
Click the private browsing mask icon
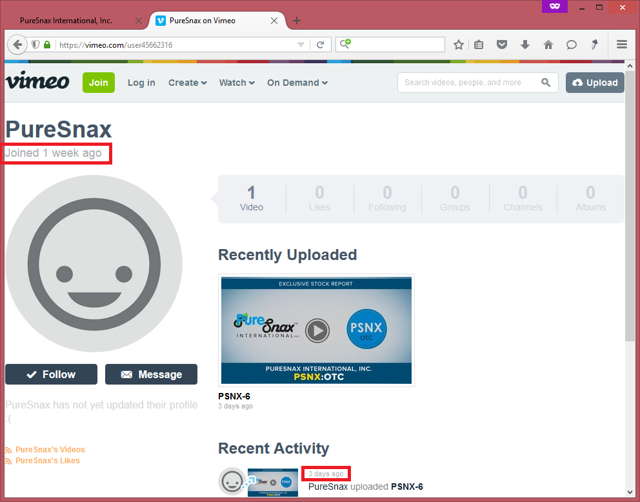554,6
